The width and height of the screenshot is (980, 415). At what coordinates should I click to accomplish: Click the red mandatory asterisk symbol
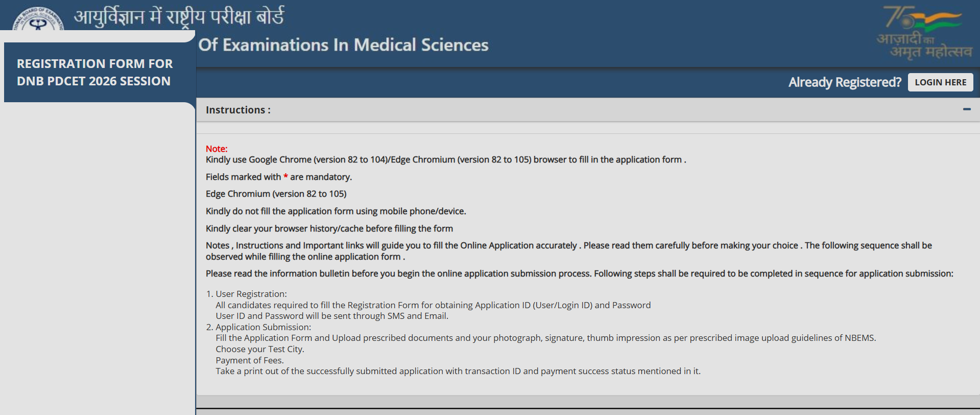(285, 176)
